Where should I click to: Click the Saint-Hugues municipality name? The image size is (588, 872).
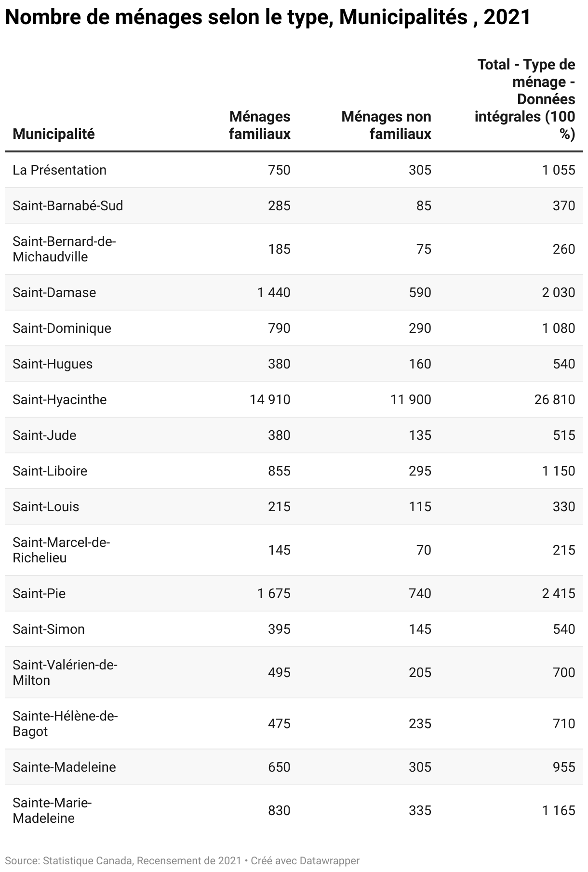[x=53, y=364]
